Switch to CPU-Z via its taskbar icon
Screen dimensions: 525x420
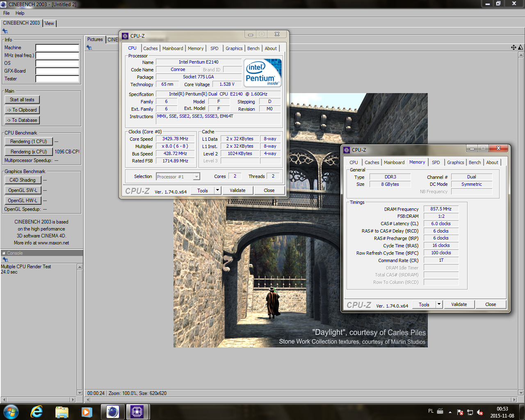(x=137, y=411)
